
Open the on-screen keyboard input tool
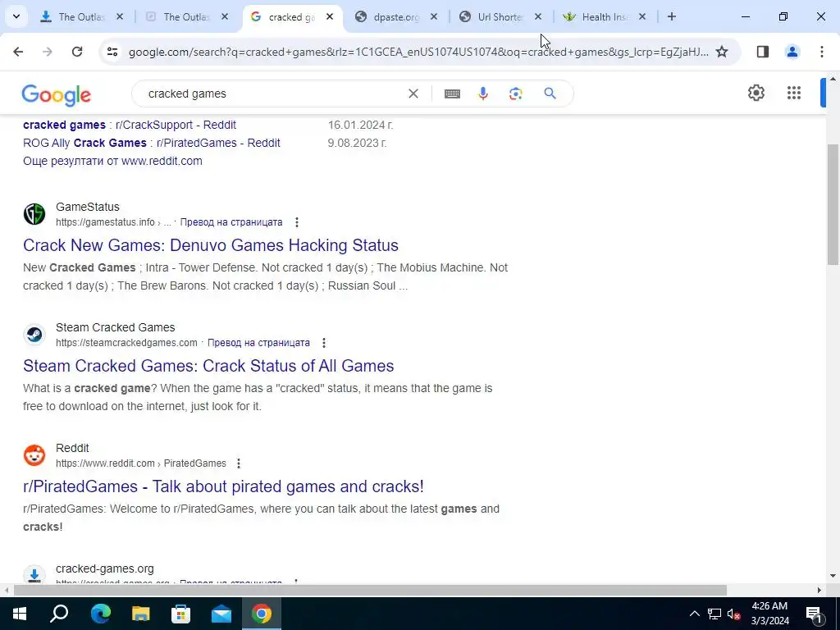click(452, 94)
